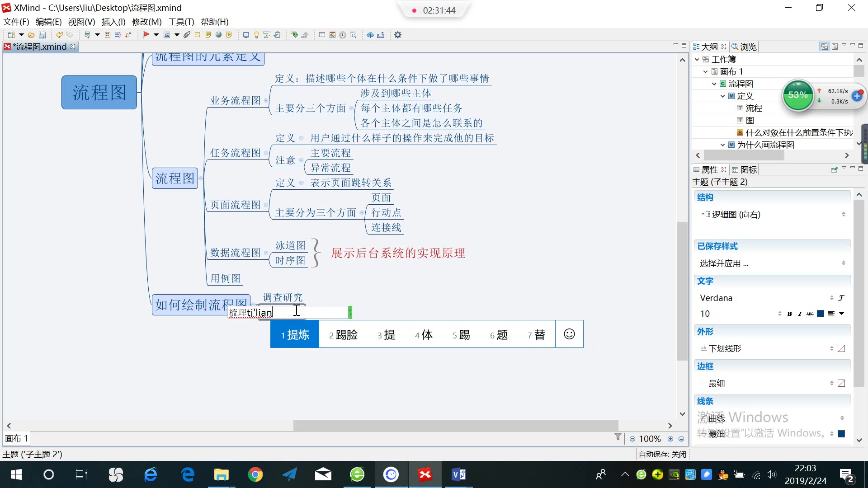868x488 pixels.
Task: Click the line color blue swatch
Action: coord(841,434)
